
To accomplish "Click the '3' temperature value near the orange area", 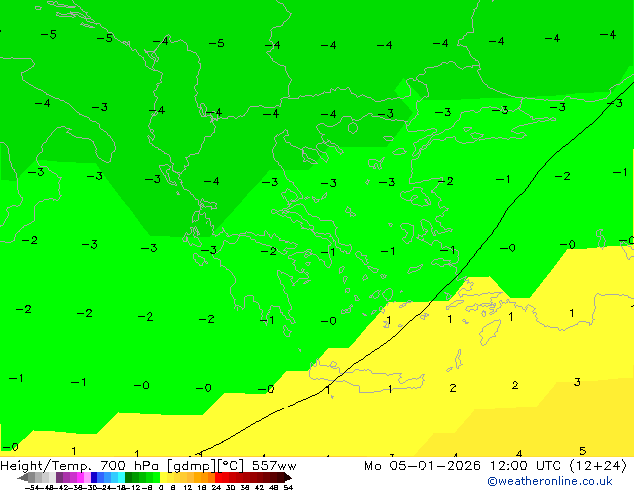I will pos(577,382).
